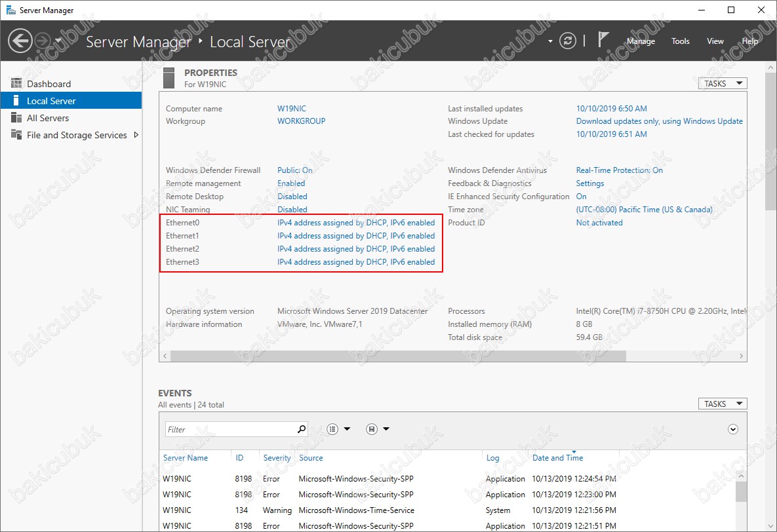
Task: Open the Tools menu
Action: pyautogui.click(x=681, y=41)
